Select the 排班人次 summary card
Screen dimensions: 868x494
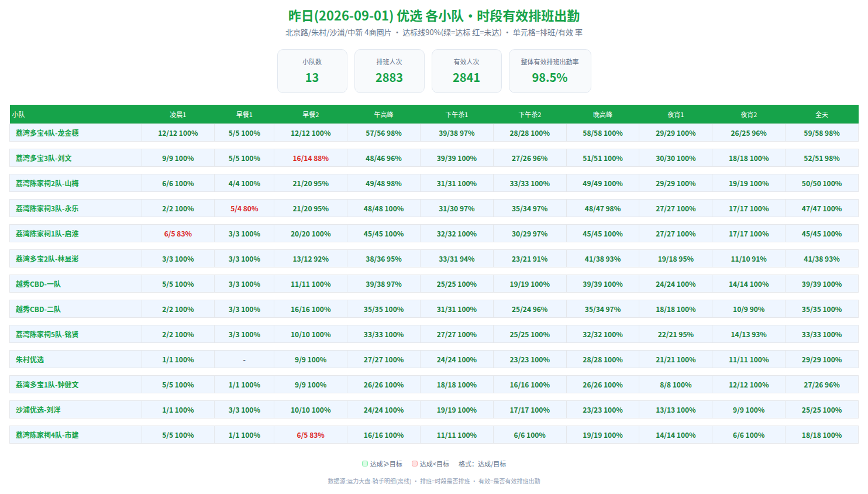(390, 71)
